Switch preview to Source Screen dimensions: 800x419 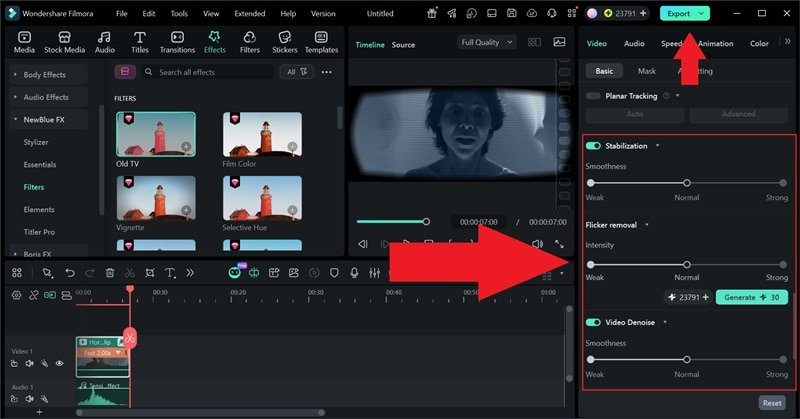(403, 45)
